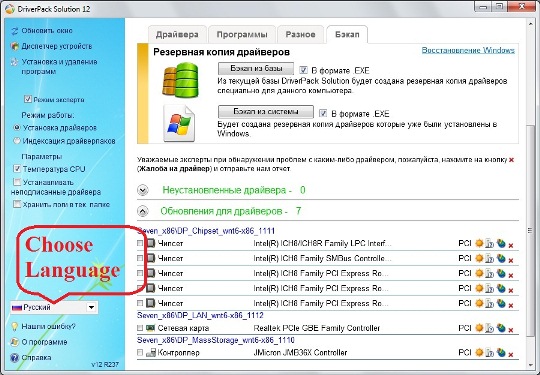Viewport: 540px width, 375px height.
Task: Click the vertical scrollbar thumb
Action: click(530, 230)
